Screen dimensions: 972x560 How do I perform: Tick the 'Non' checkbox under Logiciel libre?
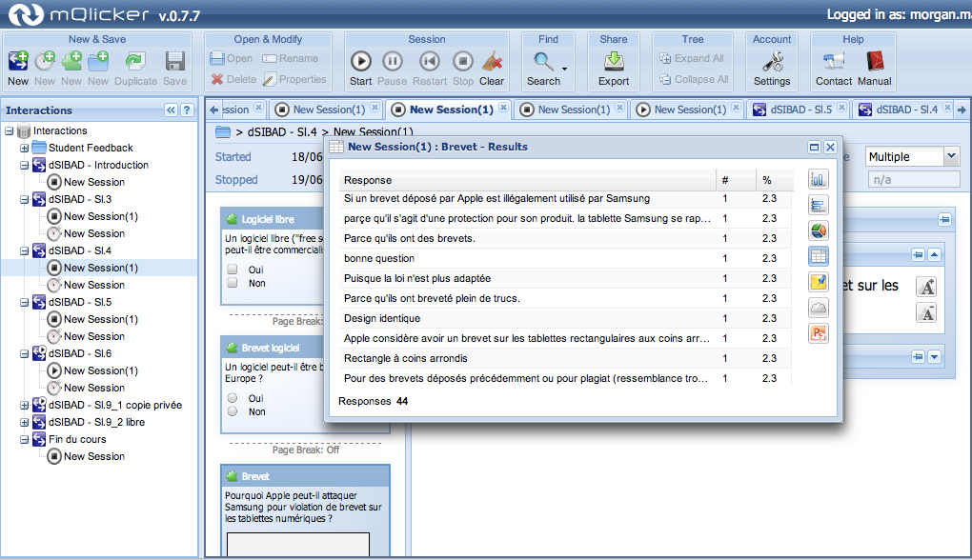coord(232,283)
